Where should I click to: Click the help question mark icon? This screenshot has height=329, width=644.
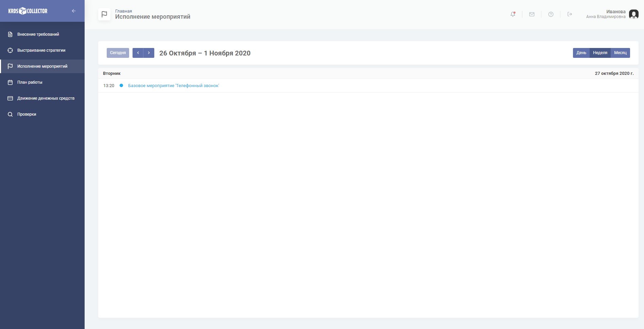551,14
